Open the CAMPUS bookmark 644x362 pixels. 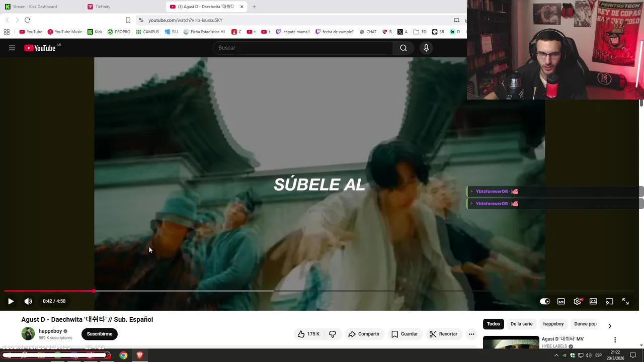pos(147,32)
